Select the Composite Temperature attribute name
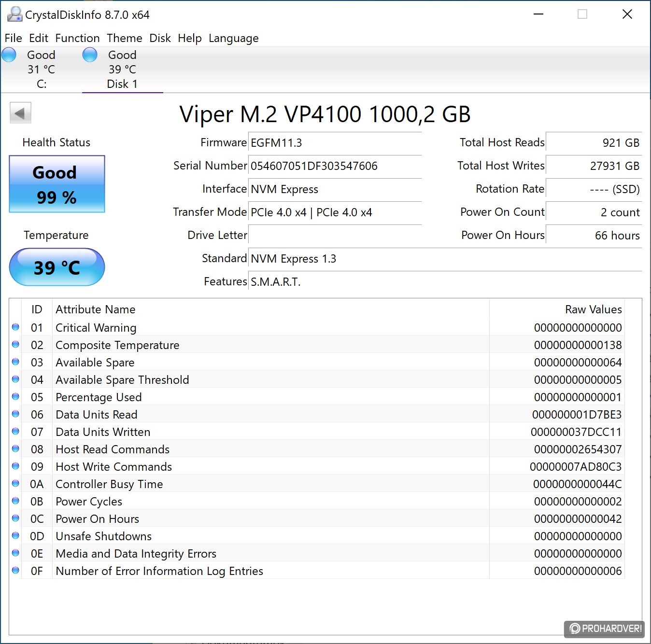Viewport: 651px width, 644px height. 117,345
